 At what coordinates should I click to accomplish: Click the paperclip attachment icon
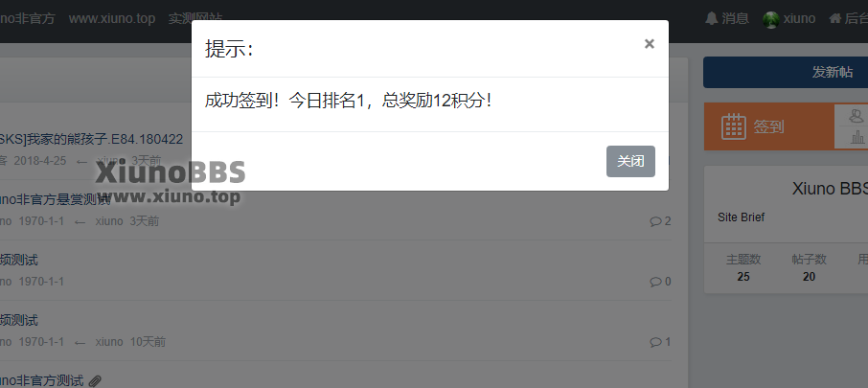coord(95,381)
